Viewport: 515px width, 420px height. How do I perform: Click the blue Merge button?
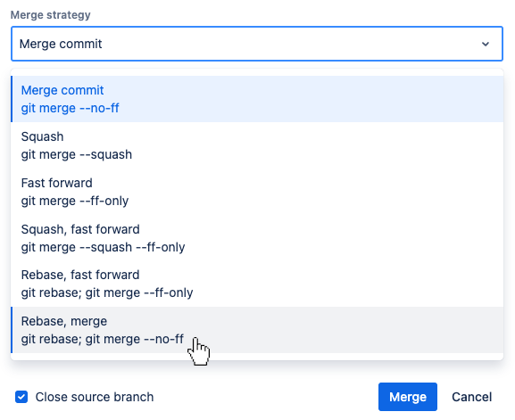pyautogui.click(x=408, y=397)
